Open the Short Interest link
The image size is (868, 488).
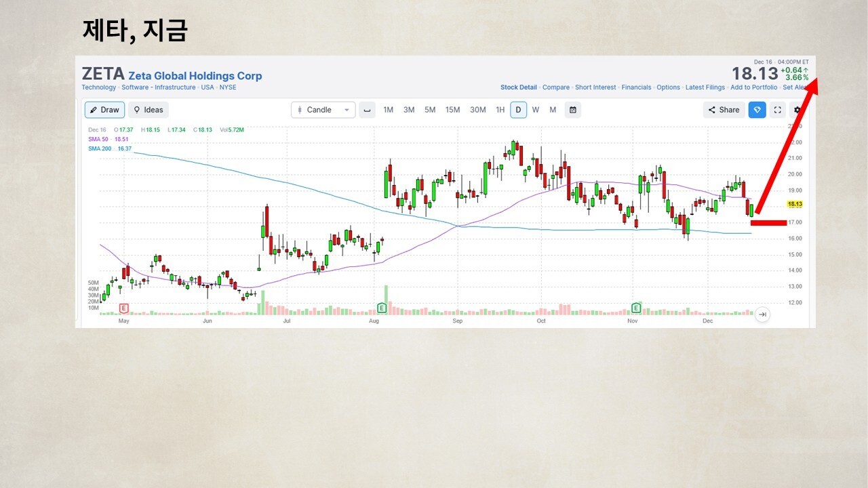click(595, 87)
